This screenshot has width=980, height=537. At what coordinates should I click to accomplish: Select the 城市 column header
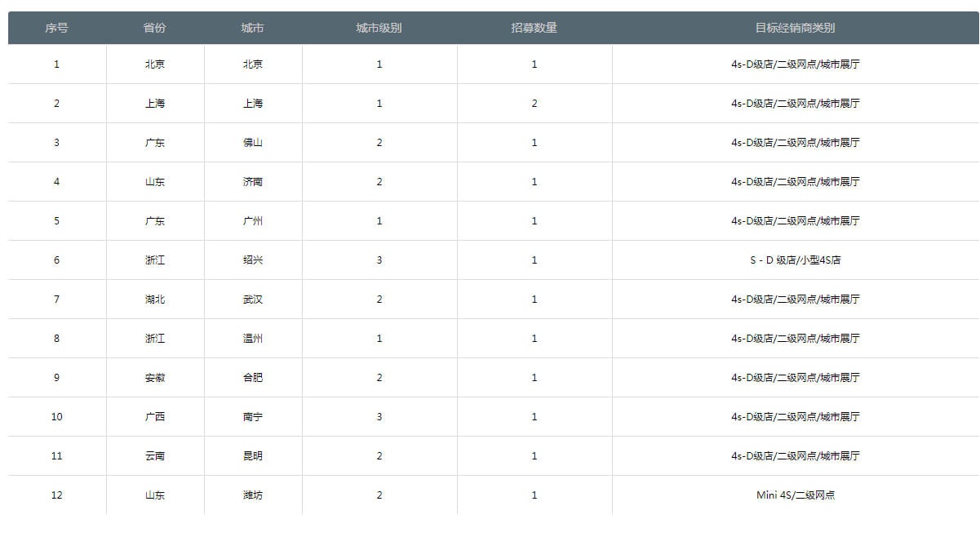point(252,28)
